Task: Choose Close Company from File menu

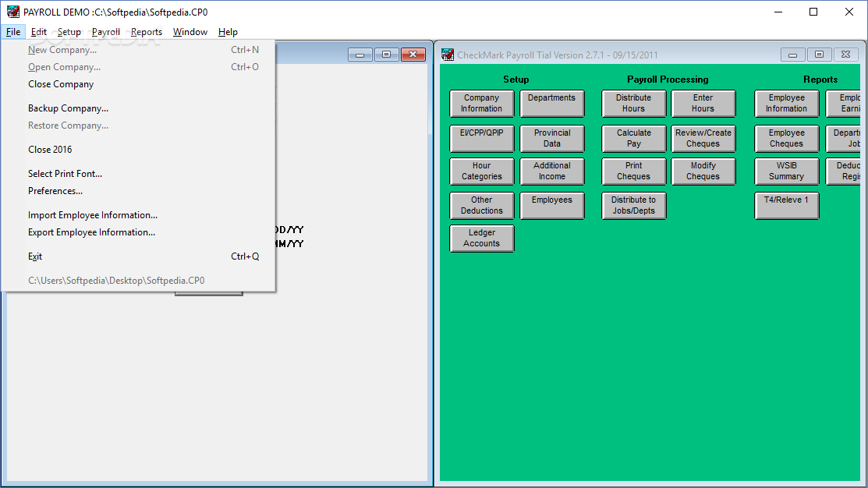Action: coord(138,84)
